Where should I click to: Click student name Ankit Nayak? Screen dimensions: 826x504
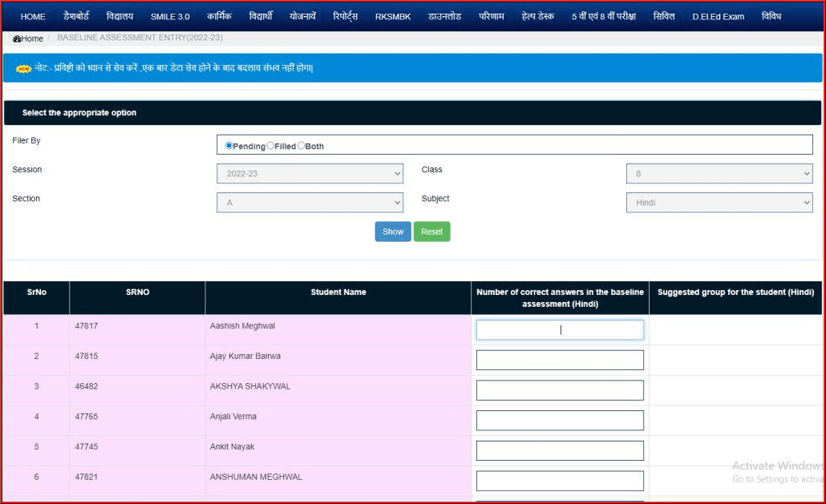[232, 446]
